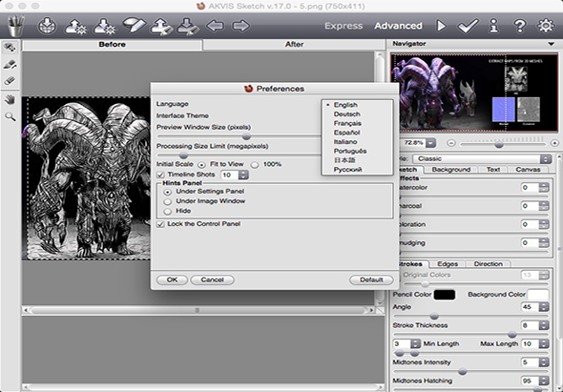Click the Save presets icon with gears
The height and width of the screenshot is (392, 563).
pyautogui.click(x=104, y=26)
